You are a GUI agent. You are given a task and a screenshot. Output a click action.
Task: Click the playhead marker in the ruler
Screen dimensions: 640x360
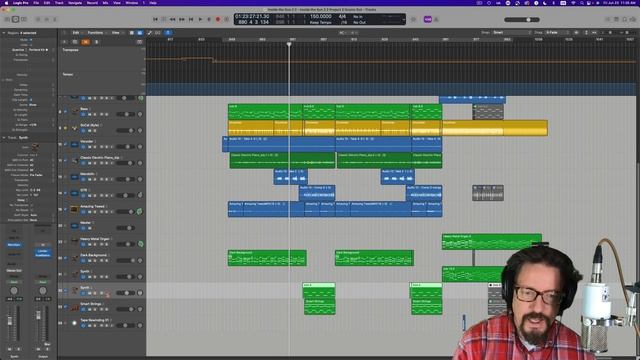[x=289, y=44]
